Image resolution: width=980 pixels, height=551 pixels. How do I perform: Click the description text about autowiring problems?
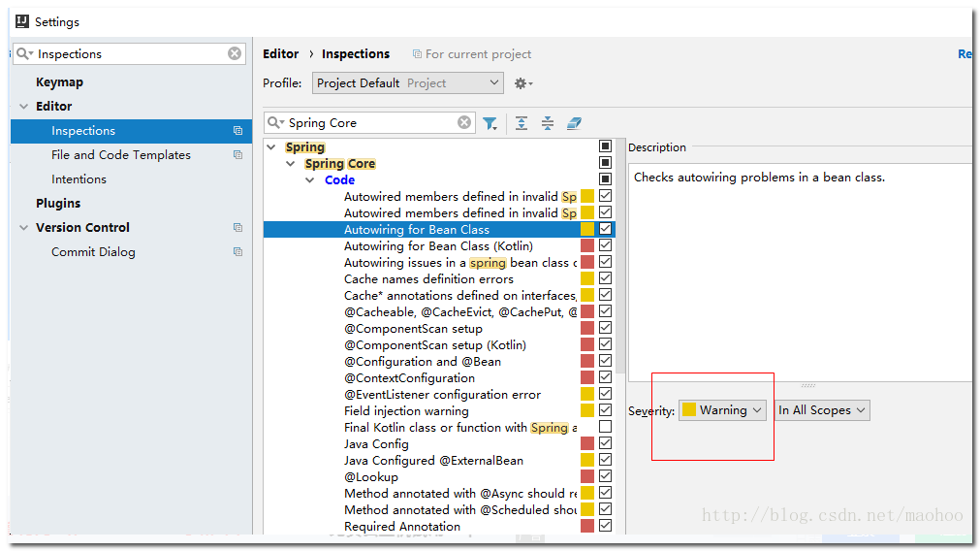759,177
